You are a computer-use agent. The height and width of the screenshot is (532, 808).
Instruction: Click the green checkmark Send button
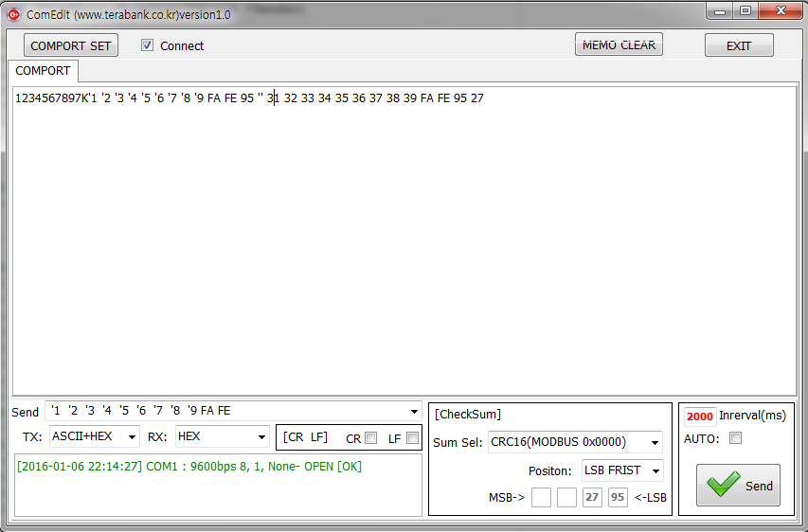coord(738,485)
